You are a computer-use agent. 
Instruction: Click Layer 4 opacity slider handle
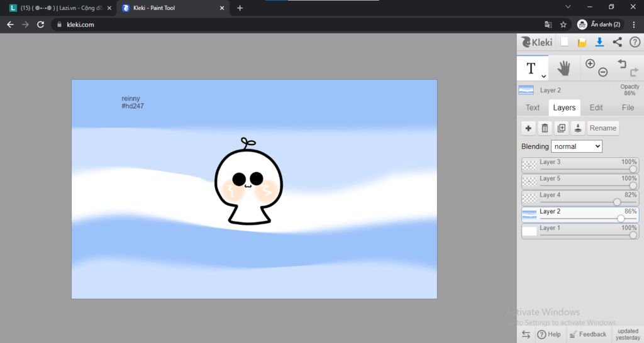617,202
